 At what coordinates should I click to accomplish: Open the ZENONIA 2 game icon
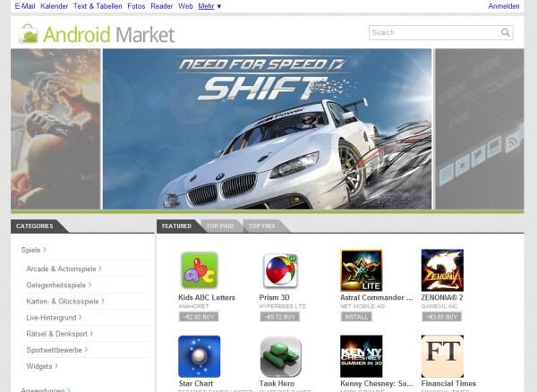coord(442,270)
